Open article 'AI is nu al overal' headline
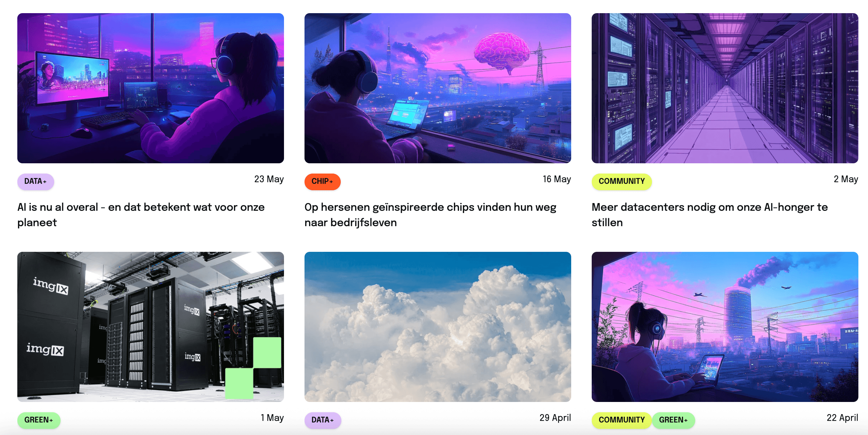868x435 pixels. (x=141, y=215)
